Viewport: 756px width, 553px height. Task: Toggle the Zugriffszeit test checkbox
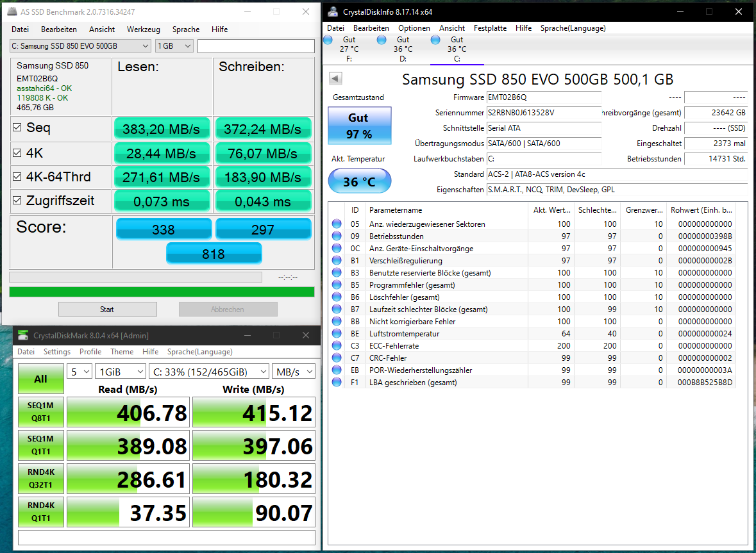(17, 201)
